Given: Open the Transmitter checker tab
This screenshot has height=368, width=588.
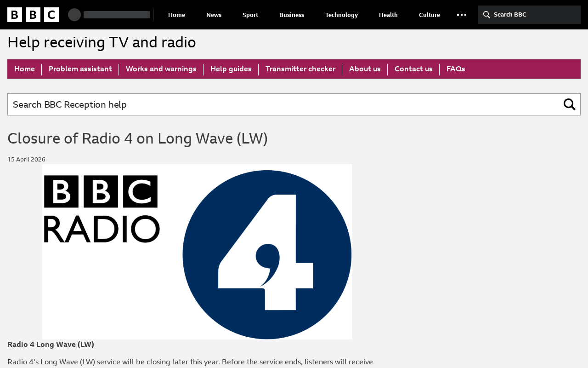Looking at the screenshot, I should [300, 69].
